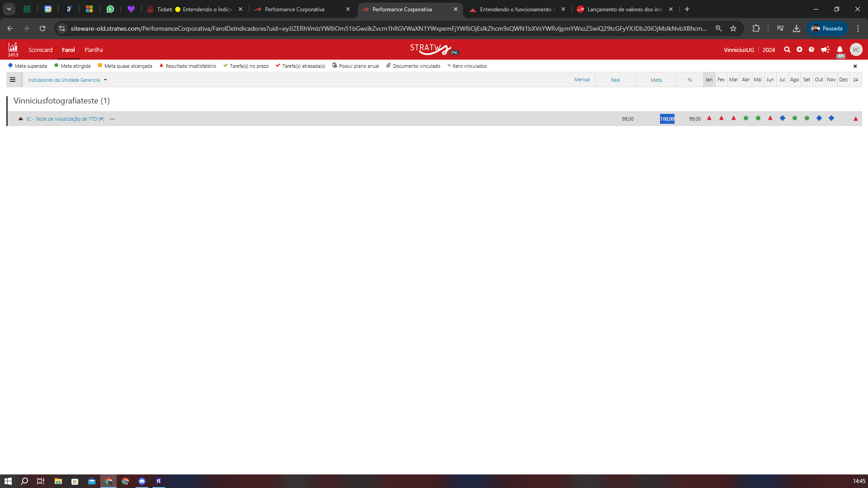Switch to the Farol tab
The height and width of the screenshot is (488, 868).
[x=68, y=50]
